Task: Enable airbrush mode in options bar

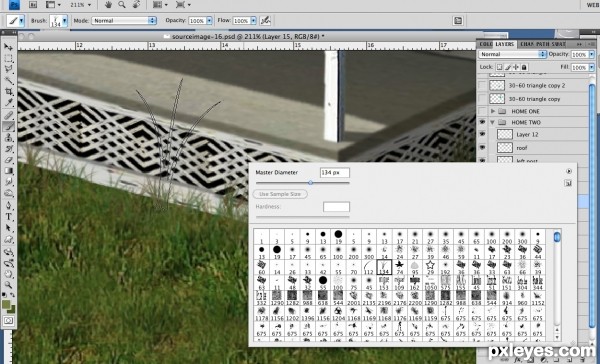Action: [x=265, y=21]
